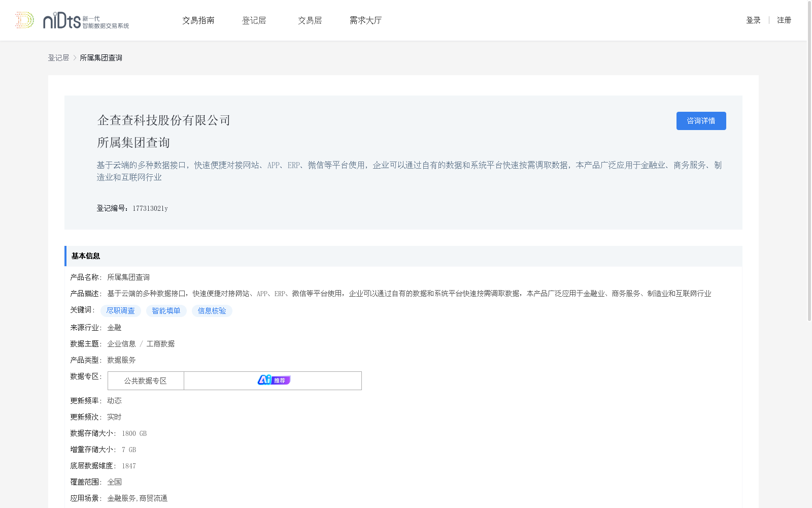Screen dimensions: 812x508
Task: Click the 注册 link
Action: click(x=784, y=20)
